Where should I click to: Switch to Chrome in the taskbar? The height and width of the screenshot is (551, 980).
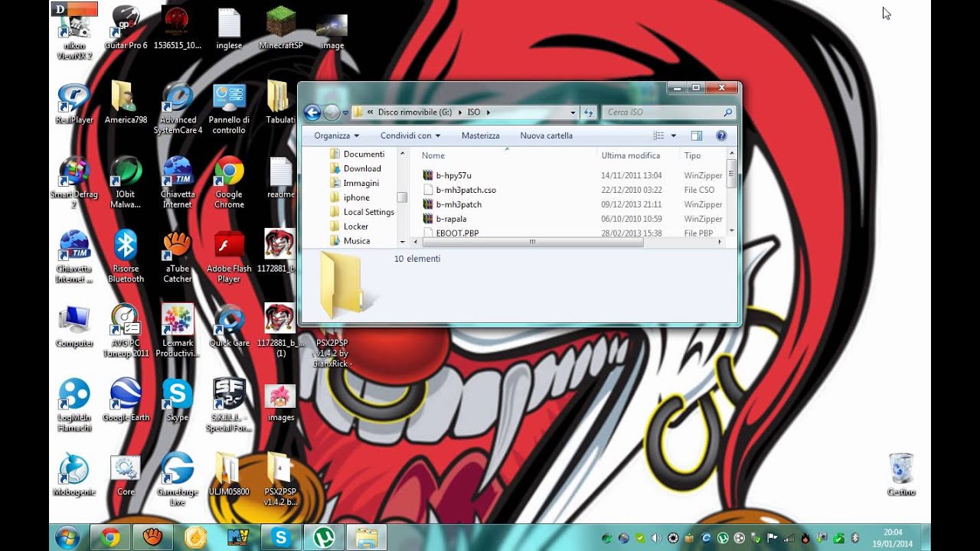(x=110, y=538)
